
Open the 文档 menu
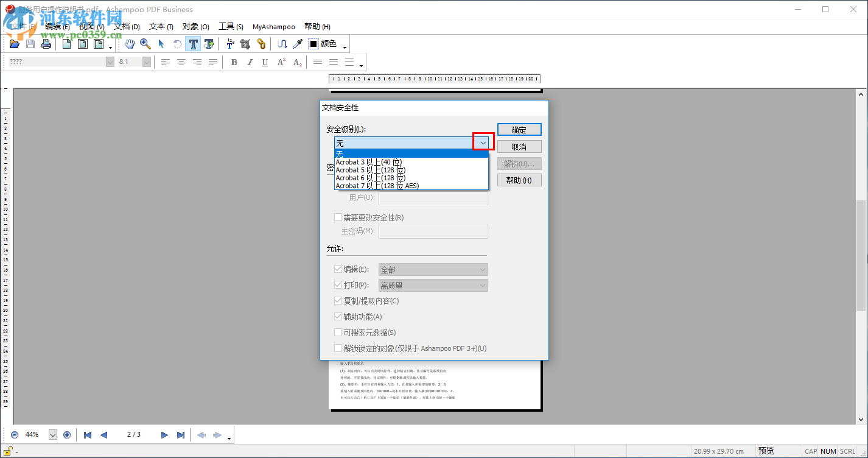click(126, 26)
